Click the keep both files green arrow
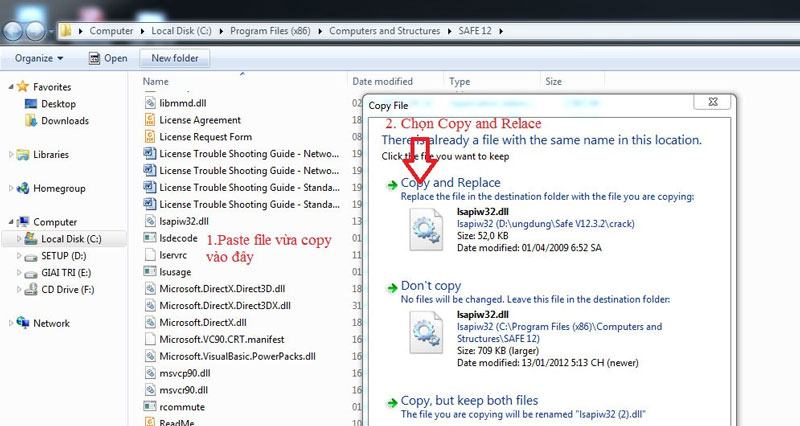 392,403
